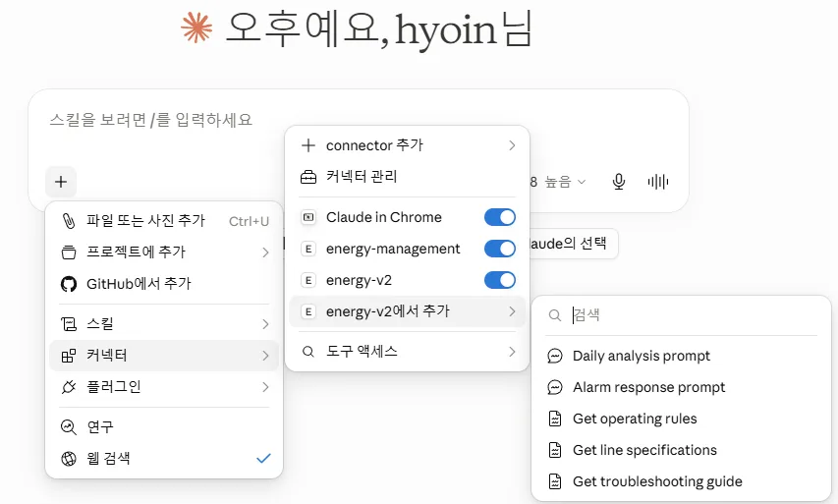Click the search magnifier icon in 검색 field
The height and width of the screenshot is (504, 838).
(x=555, y=315)
